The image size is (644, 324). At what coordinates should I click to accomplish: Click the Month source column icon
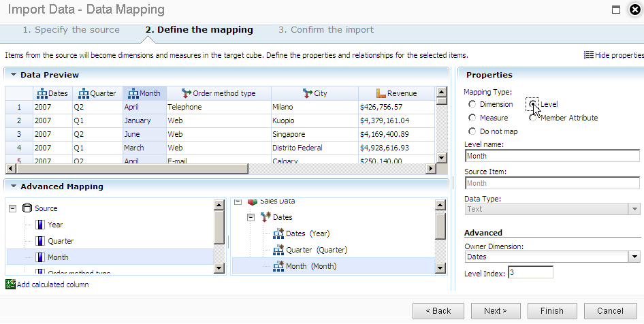pos(40,257)
